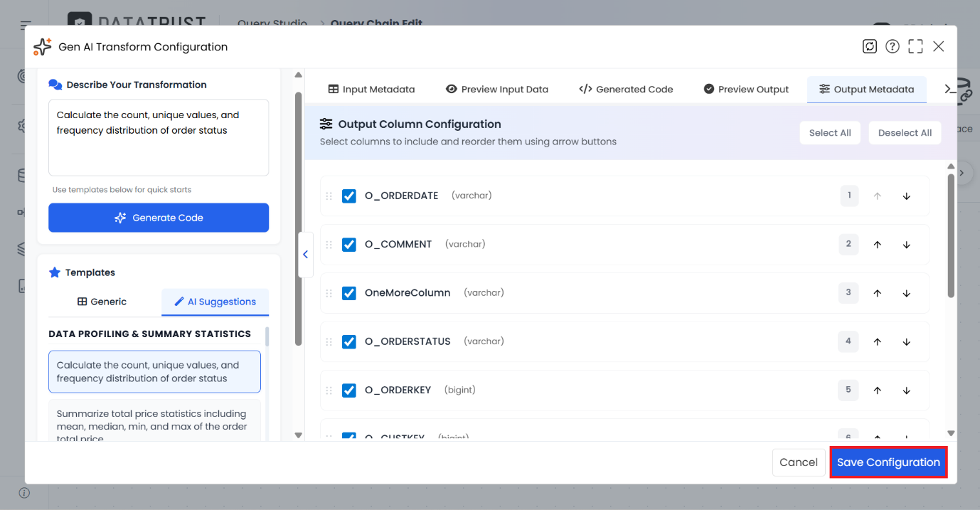Image resolution: width=980 pixels, height=510 pixels.
Task: Uncheck the O_ORDERSTATUS column checkbox
Action: pyautogui.click(x=348, y=341)
